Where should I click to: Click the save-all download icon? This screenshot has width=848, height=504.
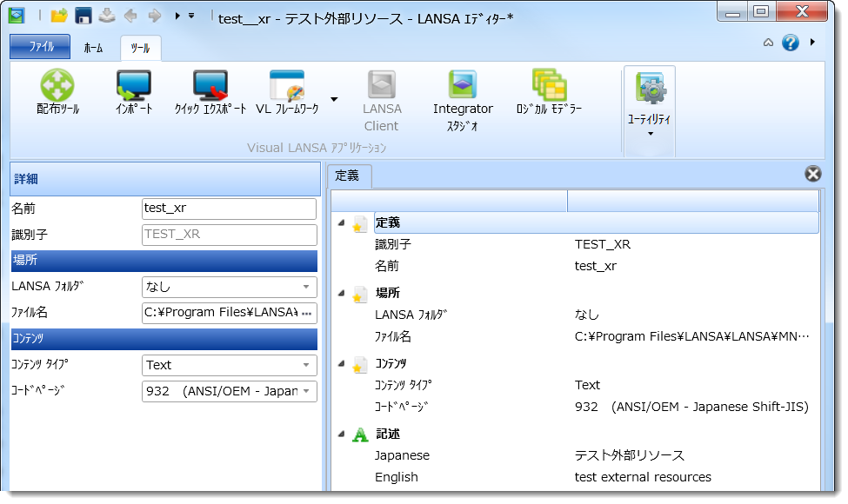[107, 17]
